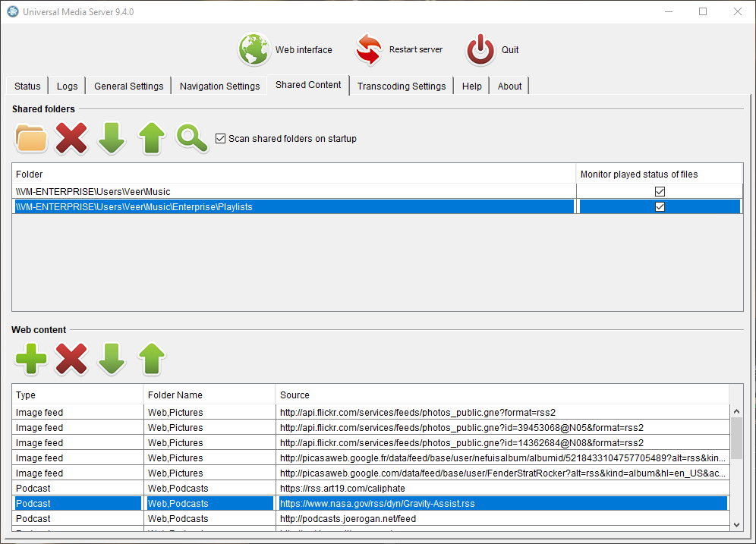Click the Source column header

[x=502, y=395]
